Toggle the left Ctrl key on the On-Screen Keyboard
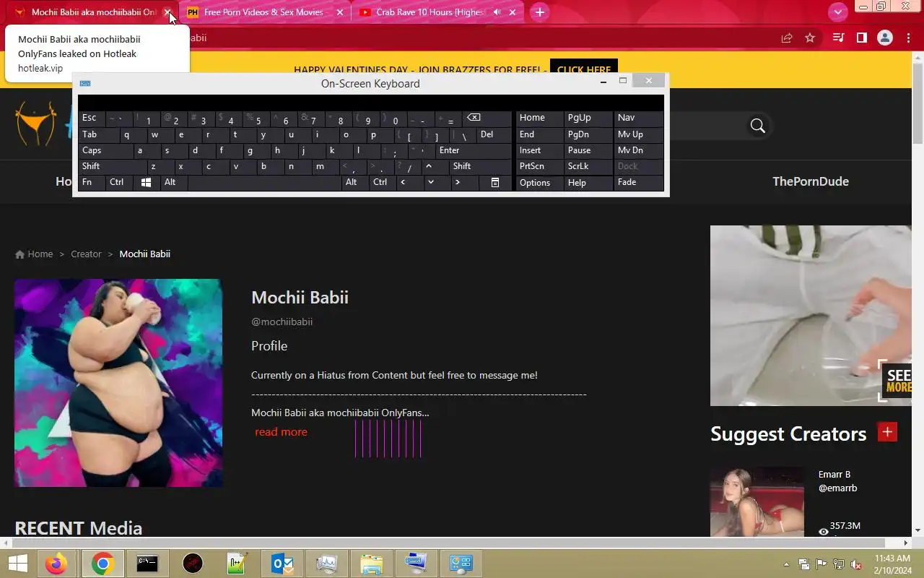This screenshot has width=924, height=578. click(119, 183)
